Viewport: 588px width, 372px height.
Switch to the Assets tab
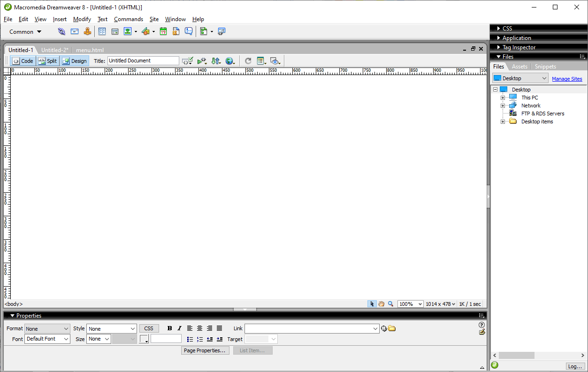coord(519,67)
